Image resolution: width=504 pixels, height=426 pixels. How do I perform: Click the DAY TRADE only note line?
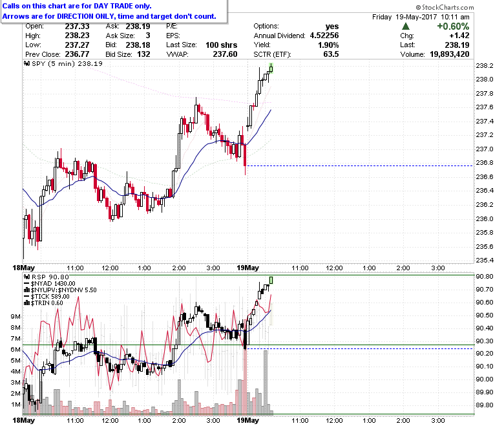click(77, 6)
